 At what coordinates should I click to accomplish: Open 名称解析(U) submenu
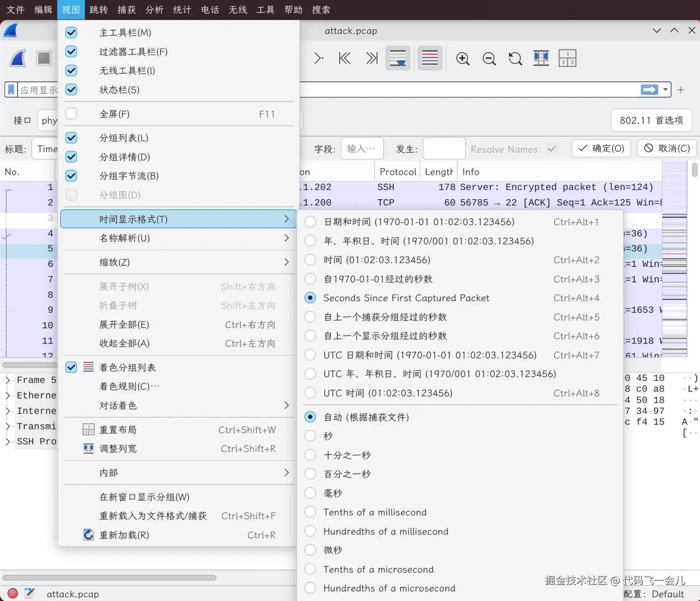tap(178, 238)
